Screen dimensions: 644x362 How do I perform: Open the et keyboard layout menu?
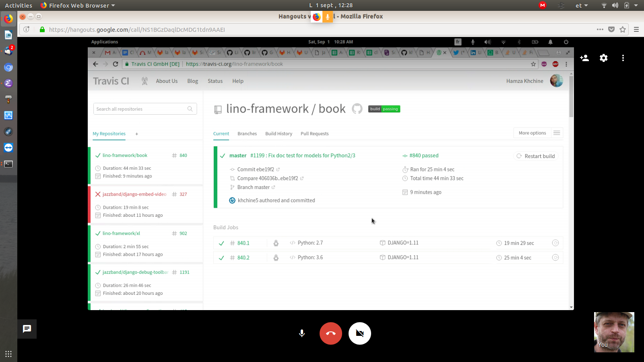point(582,5)
